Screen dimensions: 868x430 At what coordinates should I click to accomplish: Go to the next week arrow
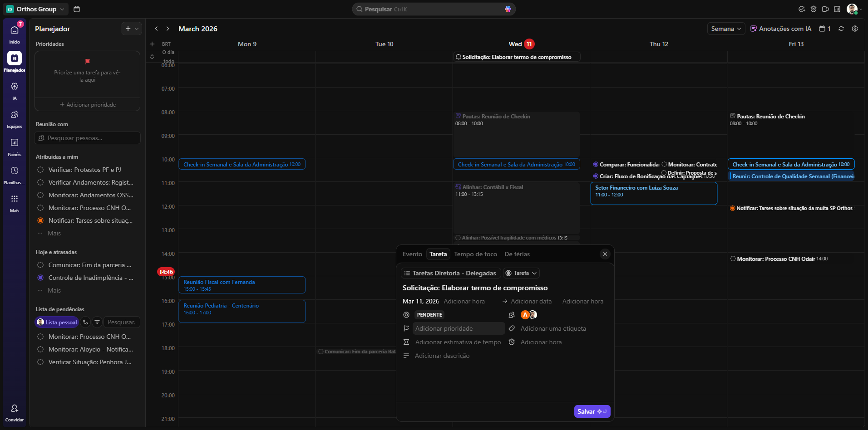[168, 29]
